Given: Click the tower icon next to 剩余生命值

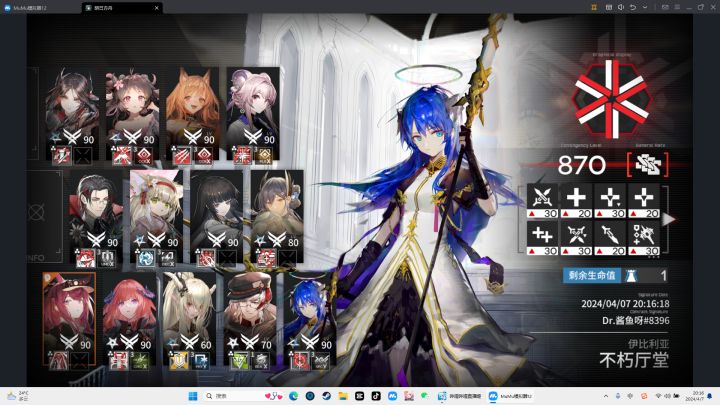Looking at the screenshot, I should tap(631, 276).
